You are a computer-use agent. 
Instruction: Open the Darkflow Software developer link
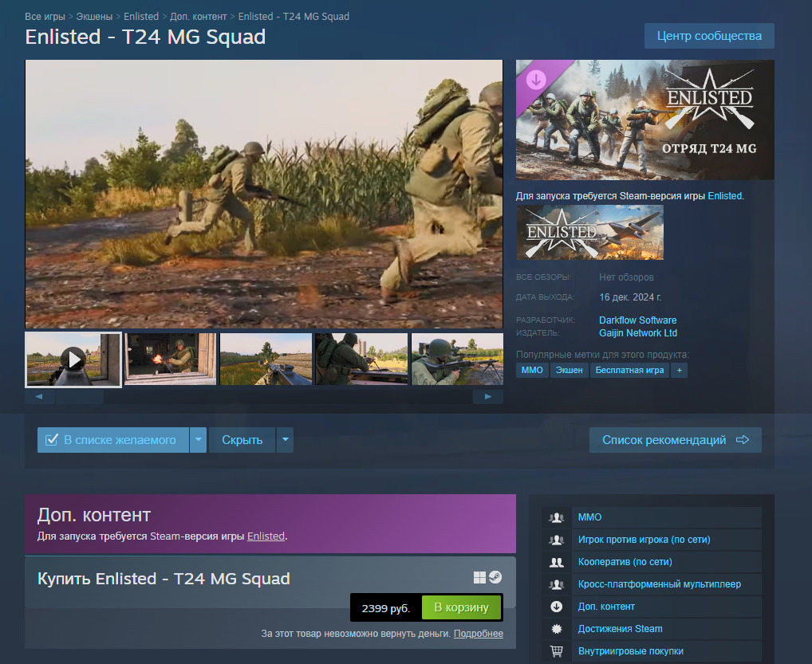pos(637,320)
